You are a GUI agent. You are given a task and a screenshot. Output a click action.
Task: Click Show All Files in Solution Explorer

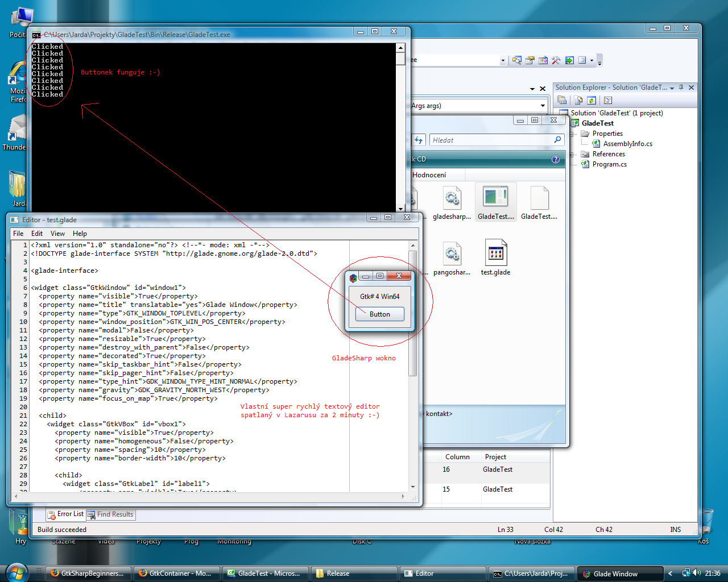tap(578, 100)
